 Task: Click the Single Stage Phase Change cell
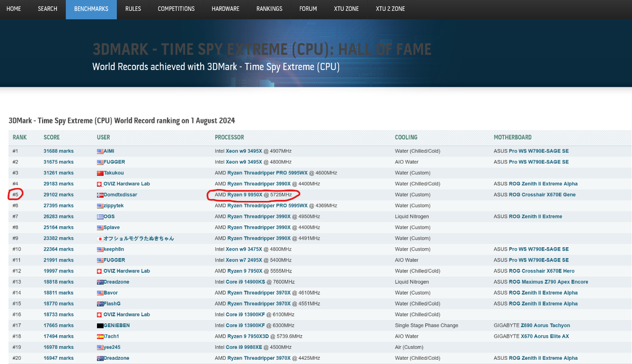click(x=427, y=326)
